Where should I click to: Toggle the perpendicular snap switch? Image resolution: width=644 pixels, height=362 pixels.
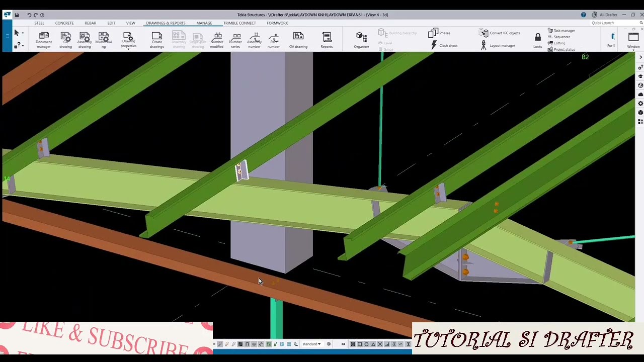tap(387, 344)
